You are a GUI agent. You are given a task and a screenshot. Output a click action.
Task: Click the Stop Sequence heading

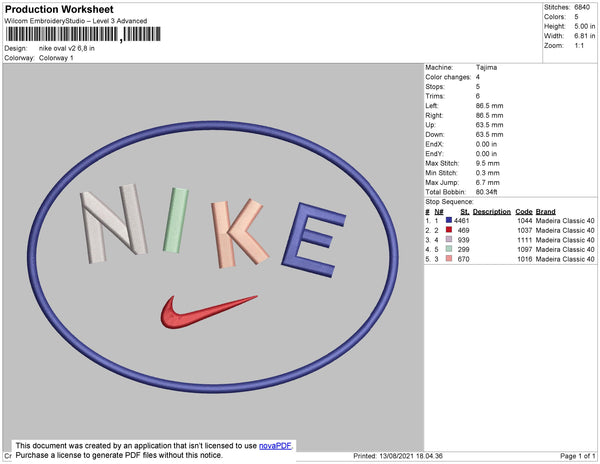pyautogui.click(x=449, y=202)
